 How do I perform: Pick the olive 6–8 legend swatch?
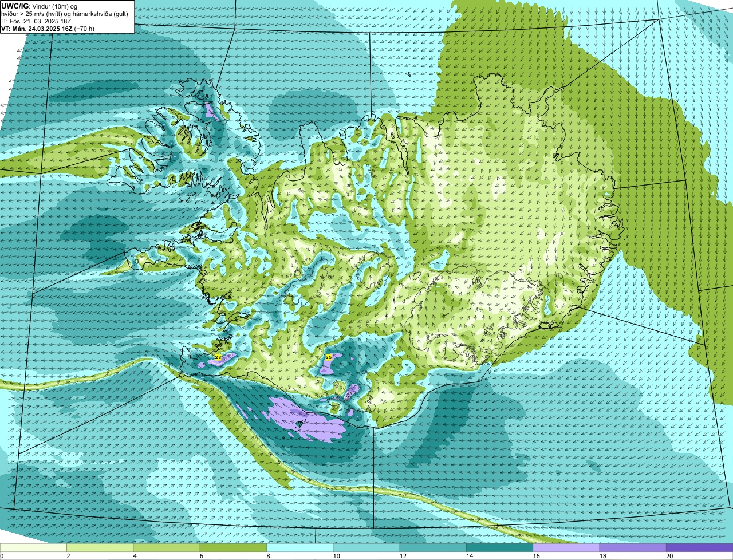click(233, 548)
